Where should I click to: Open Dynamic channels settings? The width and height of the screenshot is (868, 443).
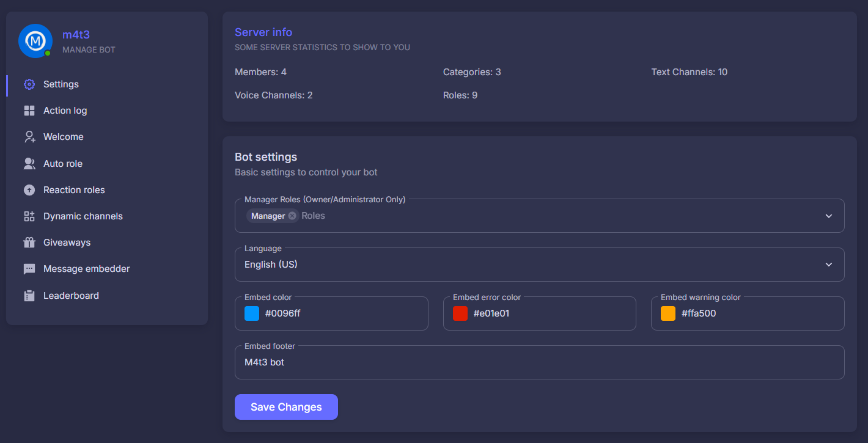[x=107, y=216]
